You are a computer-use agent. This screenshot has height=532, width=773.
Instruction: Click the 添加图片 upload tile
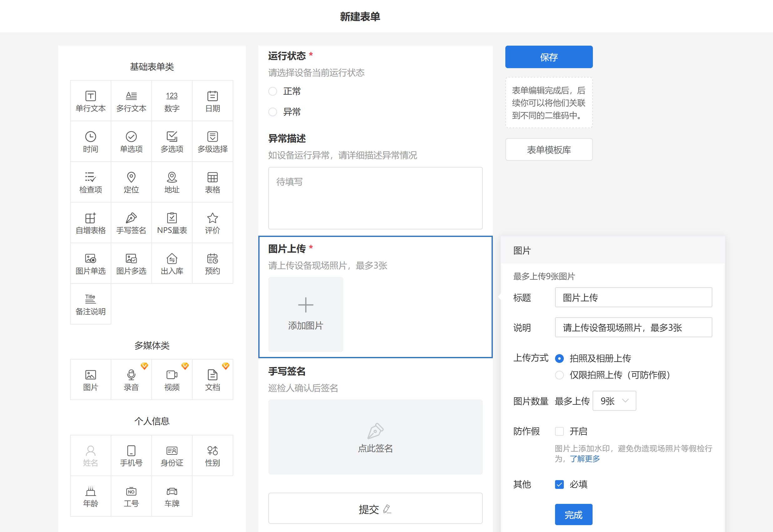pos(306,314)
